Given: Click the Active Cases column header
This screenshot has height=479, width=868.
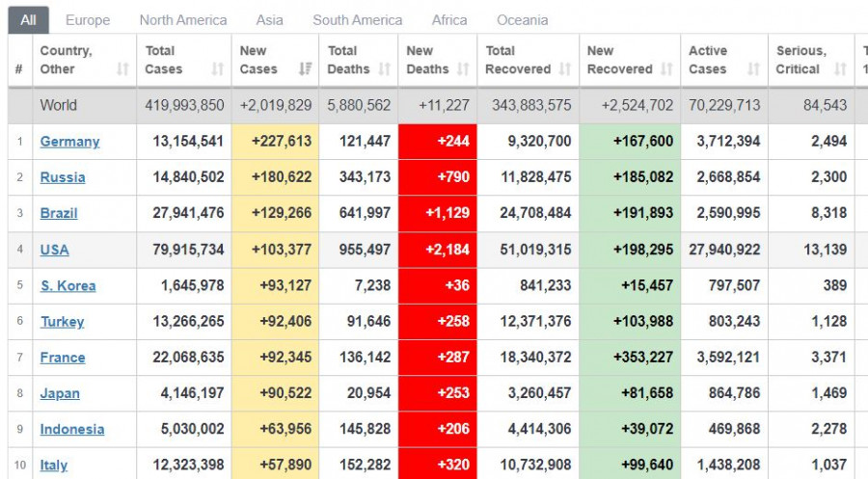Looking at the screenshot, I should pyautogui.click(x=724, y=60).
